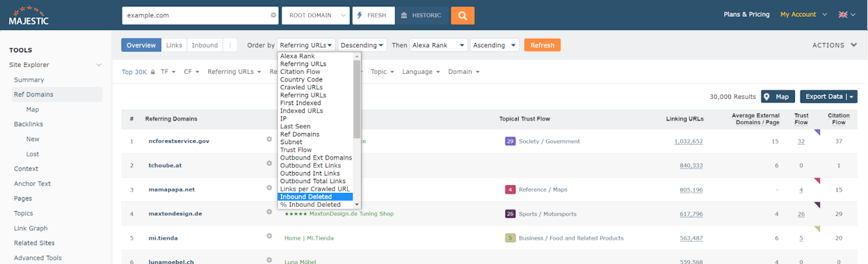The width and height of the screenshot is (868, 264).
Task: Choose Subnet in the open list
Action: (316, 142)
